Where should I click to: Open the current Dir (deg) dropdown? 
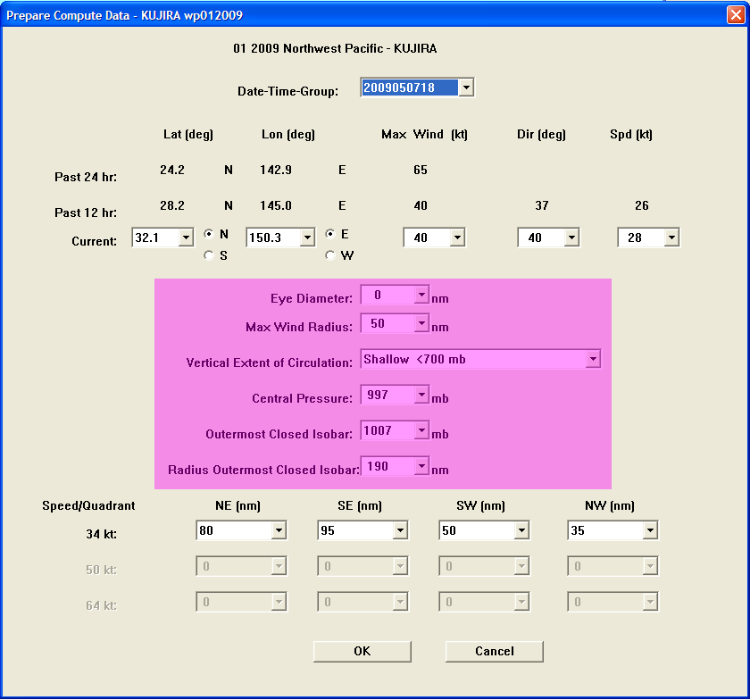(x=571, y=237)
